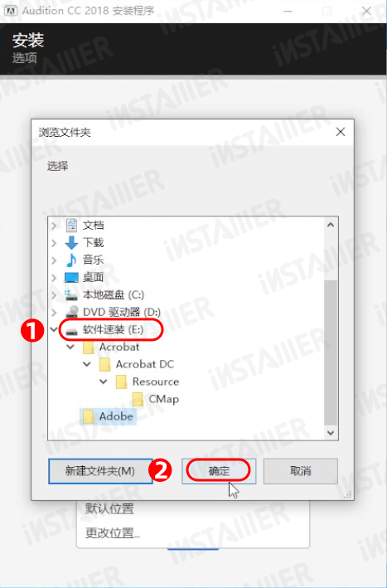The image size is (387, 588).
Task: Select the Local Disk (C:) drive icon
Action: pyautogui.click(x=70, y=295)
